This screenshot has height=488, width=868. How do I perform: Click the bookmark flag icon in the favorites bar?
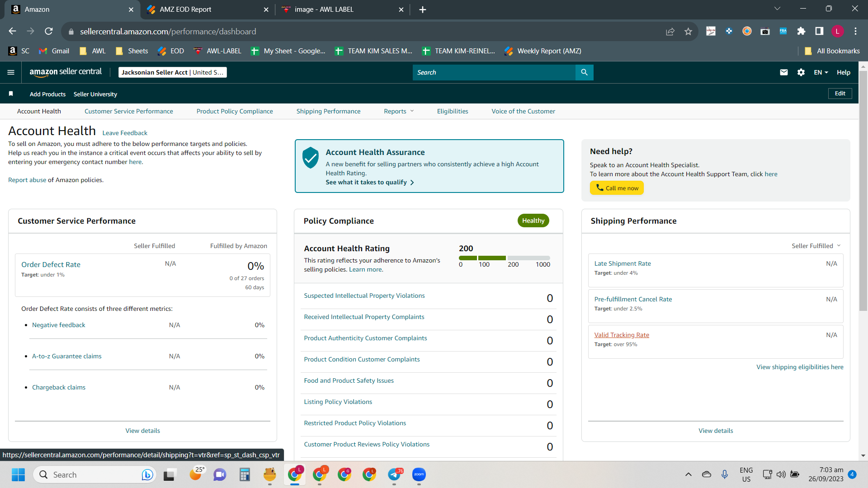click(11, 94)
